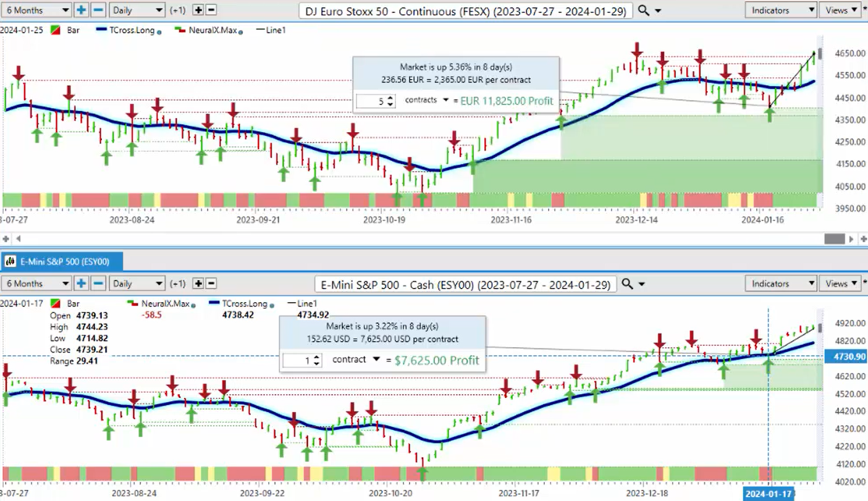
Task: Click the E-Mini S&P 500 - Cash title box
Action: [465, 284]
